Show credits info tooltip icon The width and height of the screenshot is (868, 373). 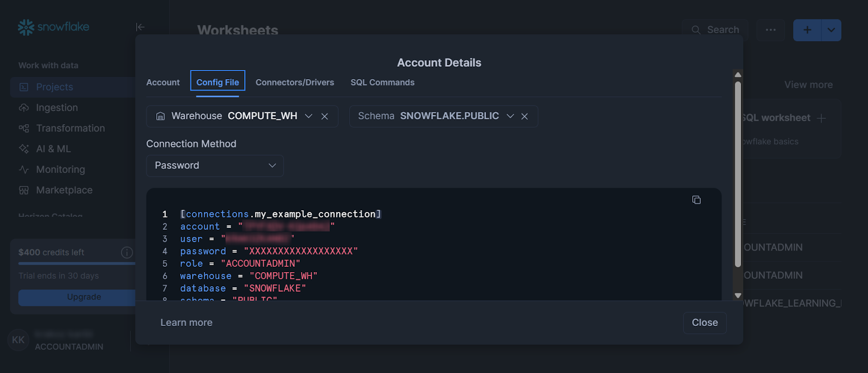(127, 252)
